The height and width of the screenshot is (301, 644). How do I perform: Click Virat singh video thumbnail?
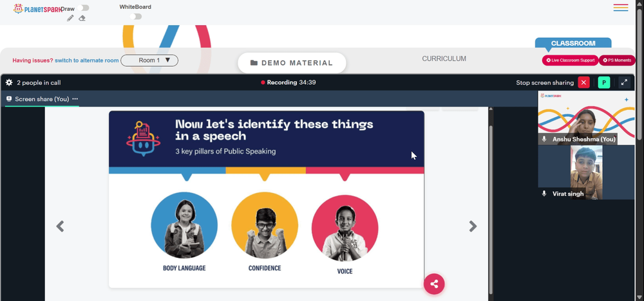tap(586, 172)
